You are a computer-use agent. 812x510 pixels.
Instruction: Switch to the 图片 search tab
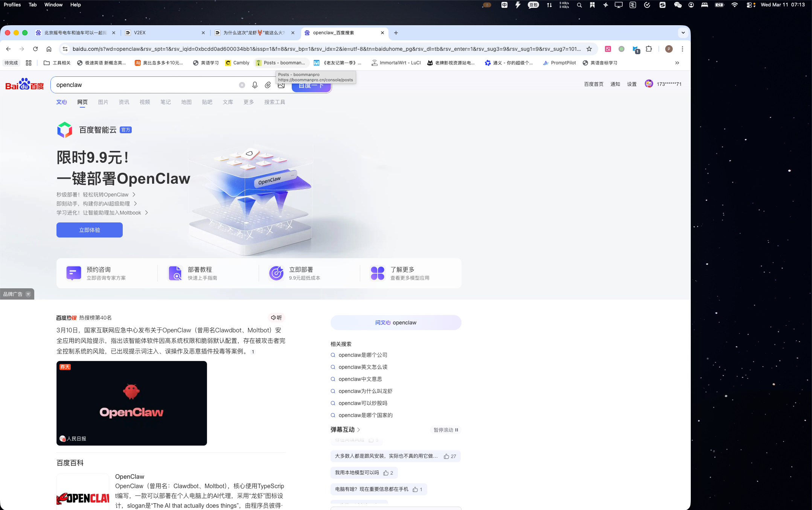(x=103, y=102)
